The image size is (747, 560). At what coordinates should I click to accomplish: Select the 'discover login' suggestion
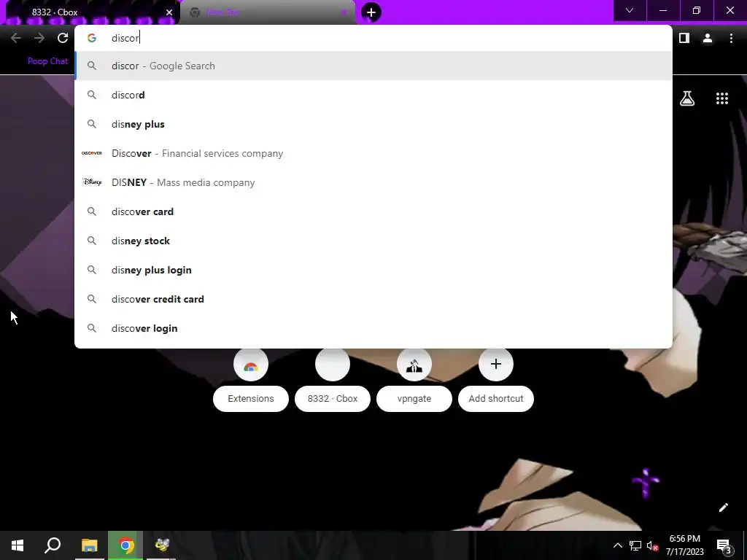click(373, 328)
